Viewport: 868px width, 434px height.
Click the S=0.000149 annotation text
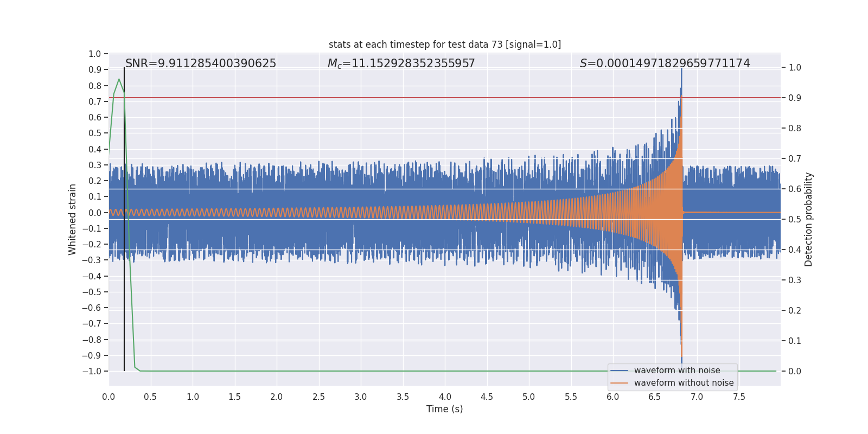[665, 63]
